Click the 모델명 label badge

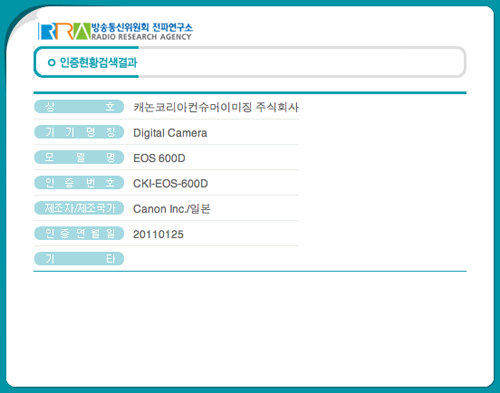click(79, 157)
